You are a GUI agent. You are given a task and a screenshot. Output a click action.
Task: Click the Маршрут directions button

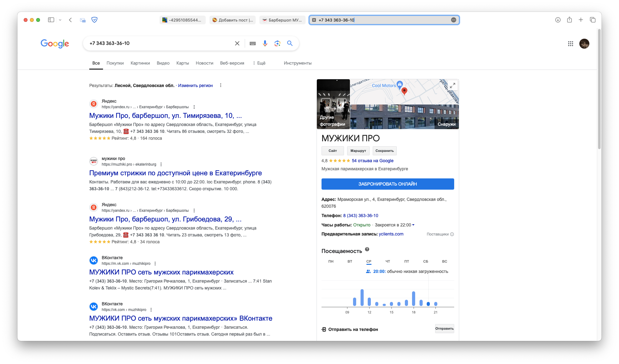click(357, 150)
